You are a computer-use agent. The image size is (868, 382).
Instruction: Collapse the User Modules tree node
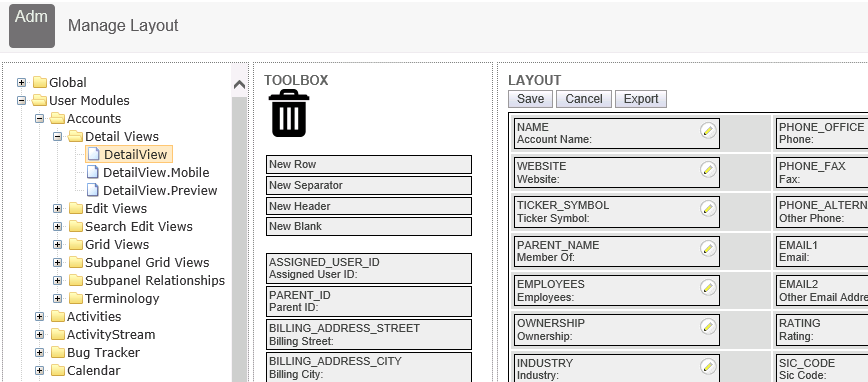[x=22, y=100]
